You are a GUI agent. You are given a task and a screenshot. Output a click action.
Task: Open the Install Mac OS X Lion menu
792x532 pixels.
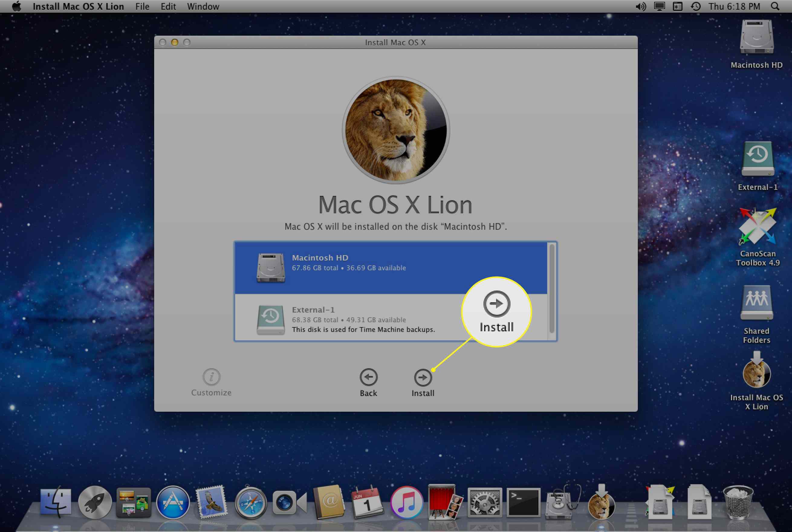(78, 6)
